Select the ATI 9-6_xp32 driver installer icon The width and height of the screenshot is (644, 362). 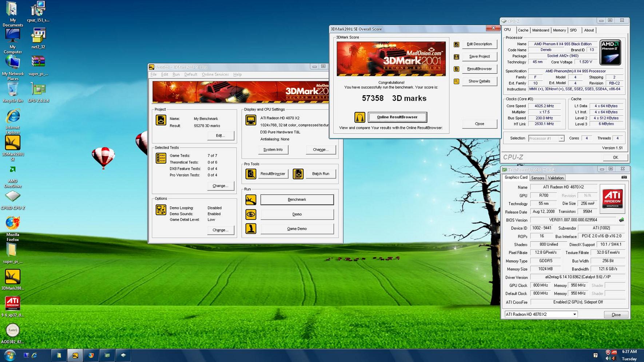click(x=12, y=307)
